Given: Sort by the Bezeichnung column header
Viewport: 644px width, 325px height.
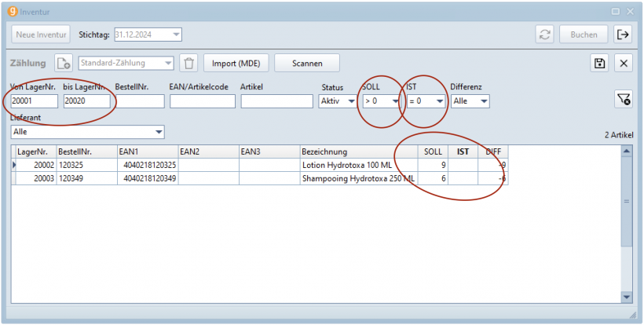Looking at the screenshot, I should click(358, 152).
